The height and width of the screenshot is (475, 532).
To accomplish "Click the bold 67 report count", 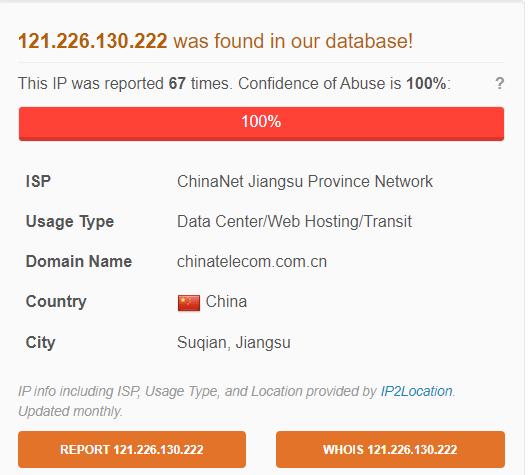I will pos(177,83).
